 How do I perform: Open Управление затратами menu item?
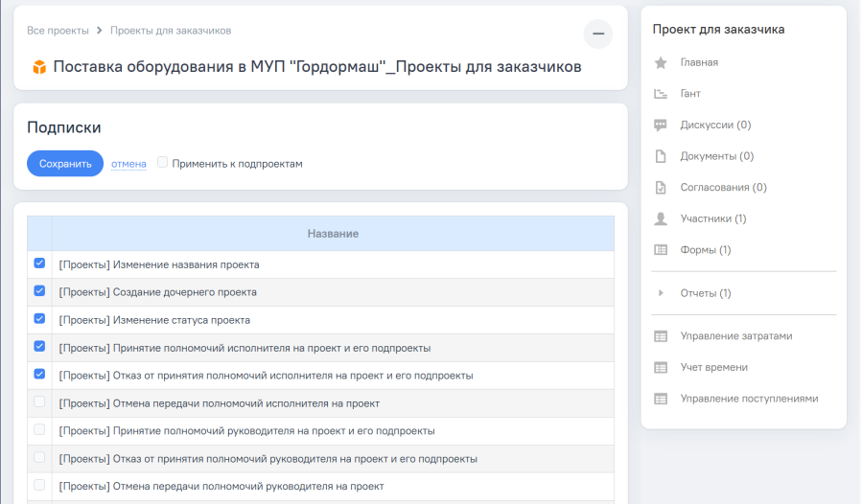point(736,336)
